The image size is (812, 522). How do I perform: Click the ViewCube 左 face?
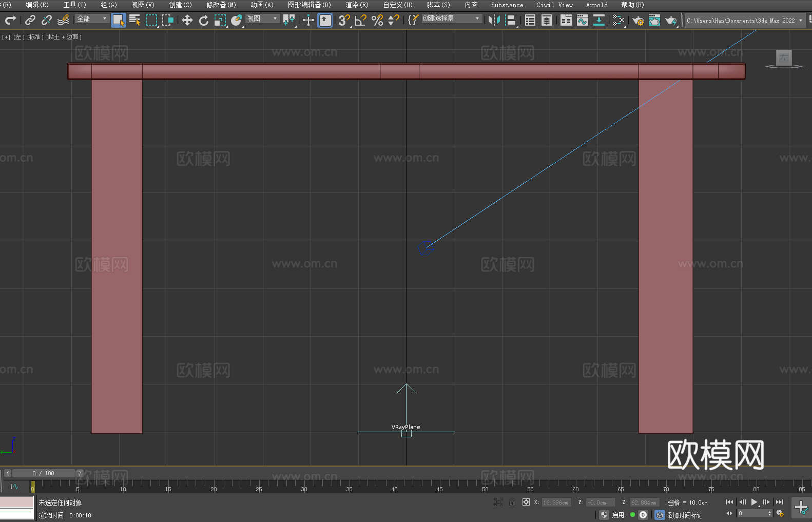click(x=784, y=57)
